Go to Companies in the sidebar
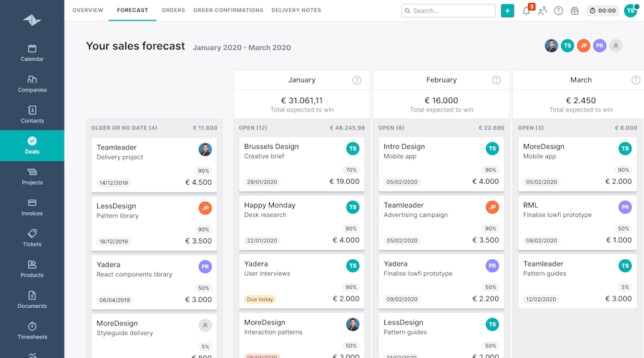Image resolution: width=644 pixels, height=358 pixels. [31, 84]
